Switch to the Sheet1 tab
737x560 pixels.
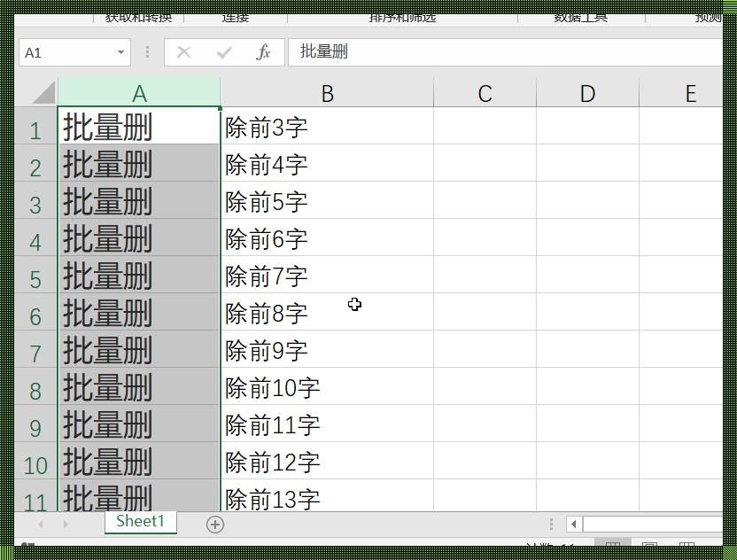(x=141, y=522)
